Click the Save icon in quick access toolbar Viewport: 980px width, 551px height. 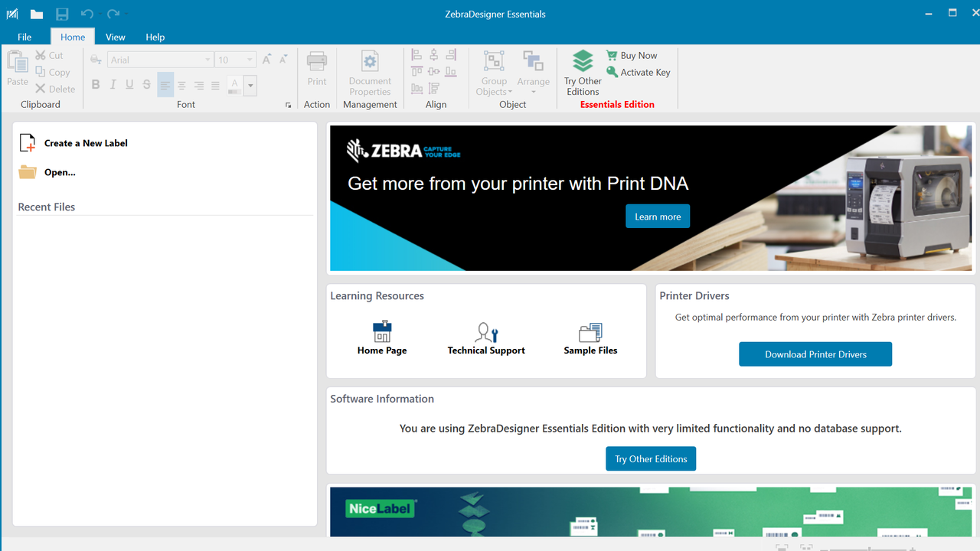pyautogui.click(x=62, y=14)
